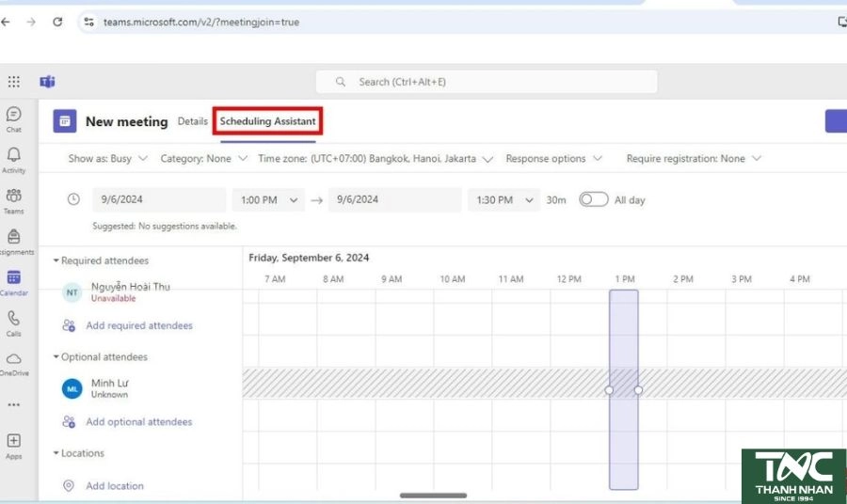Click the NT avatar

[x=72, y=292]
